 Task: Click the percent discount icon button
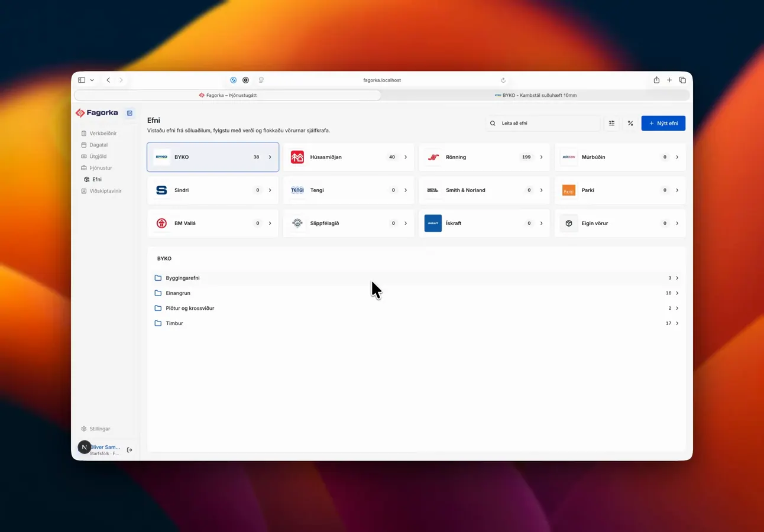pyautogui.click(x=630, y=123)
